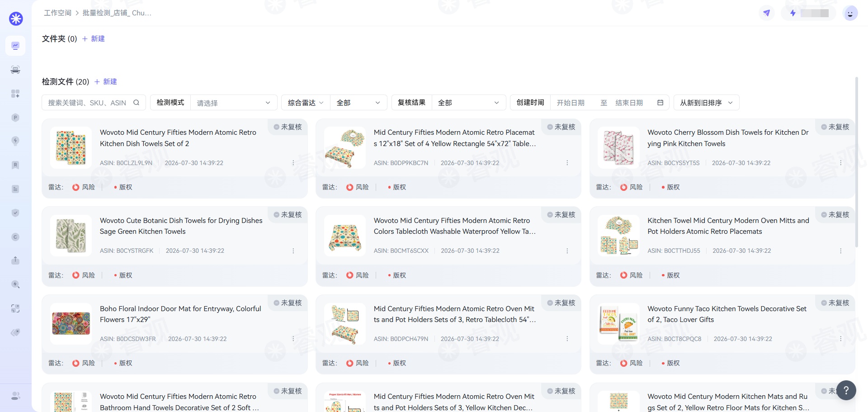Click the text "ASIN: B0DCSDW3FR"

(127, 339)
